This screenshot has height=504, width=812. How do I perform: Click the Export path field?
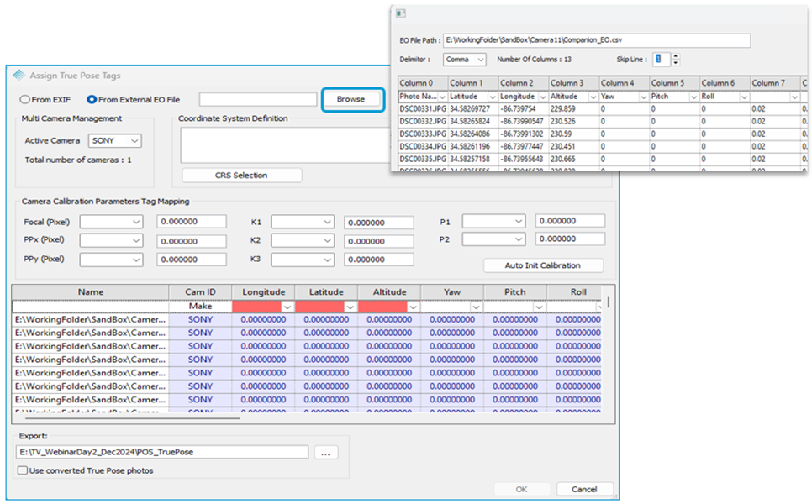pyautogui.click(x=162, y=452)
